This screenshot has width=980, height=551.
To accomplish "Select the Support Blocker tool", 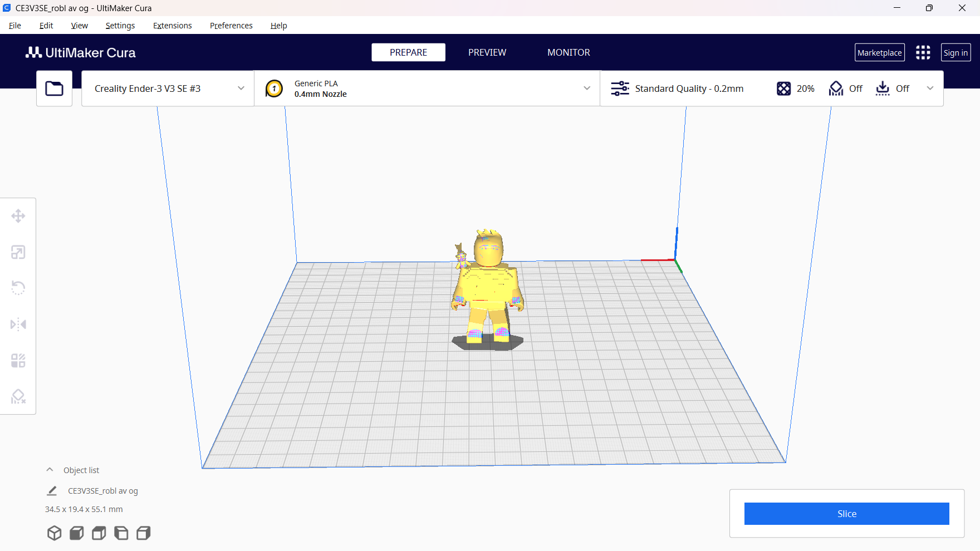I will [18, 396].
